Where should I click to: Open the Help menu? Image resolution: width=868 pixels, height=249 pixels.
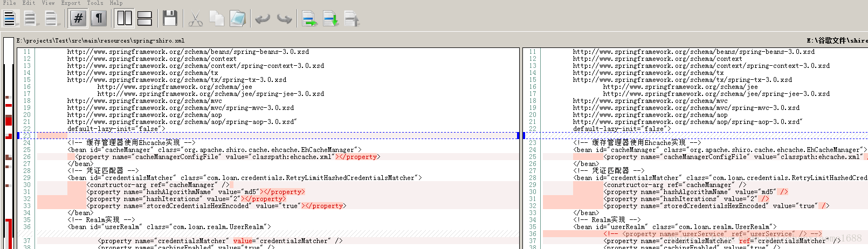116,3
